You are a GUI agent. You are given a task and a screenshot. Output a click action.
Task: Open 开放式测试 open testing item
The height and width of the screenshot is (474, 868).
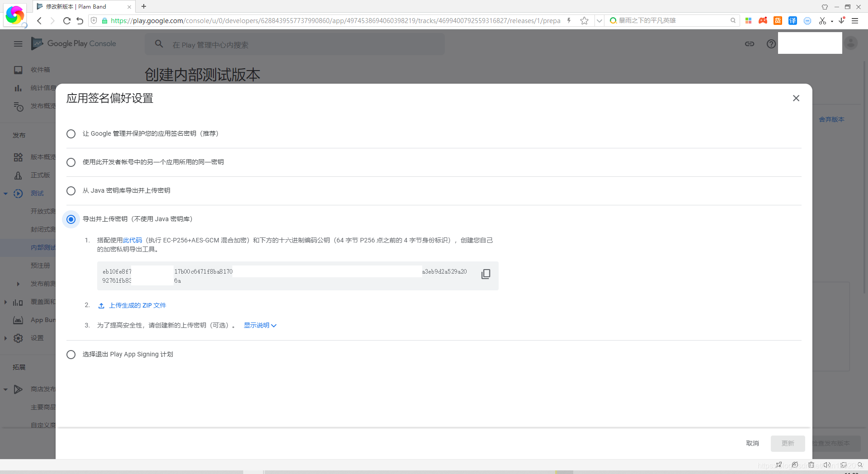(x=43, y=211)
